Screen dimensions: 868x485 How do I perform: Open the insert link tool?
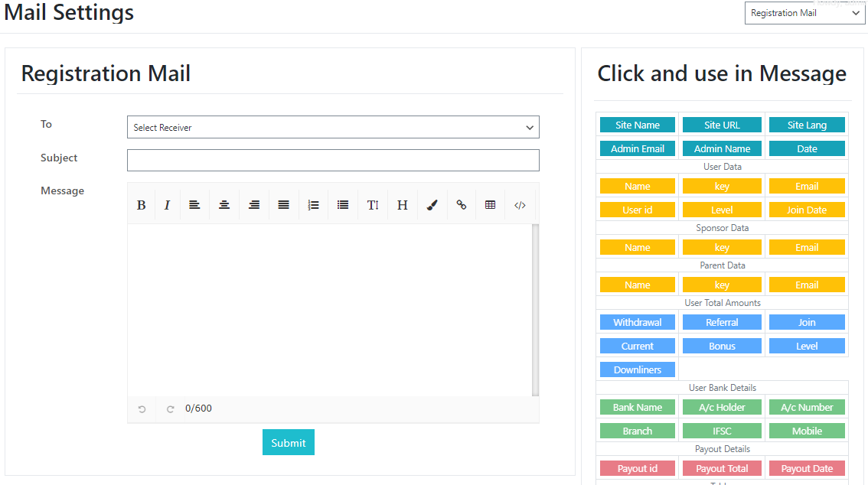coord(461,204)
